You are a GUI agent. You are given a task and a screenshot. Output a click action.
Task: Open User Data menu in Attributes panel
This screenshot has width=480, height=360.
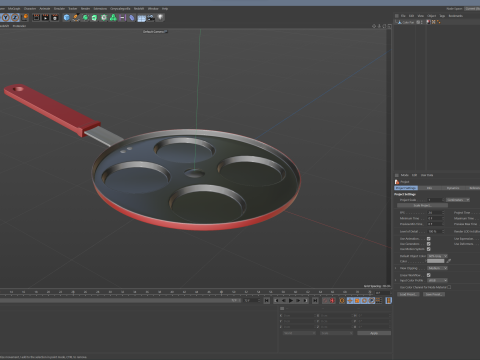(x=427, y=175)
